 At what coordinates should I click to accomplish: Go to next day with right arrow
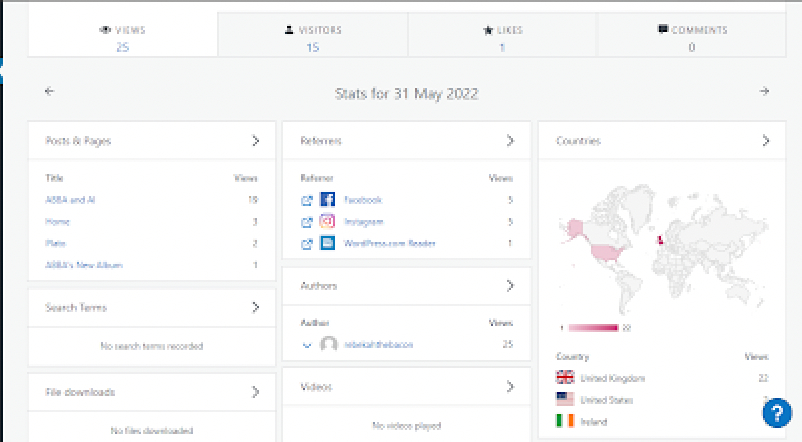click(x=764, y=91)
